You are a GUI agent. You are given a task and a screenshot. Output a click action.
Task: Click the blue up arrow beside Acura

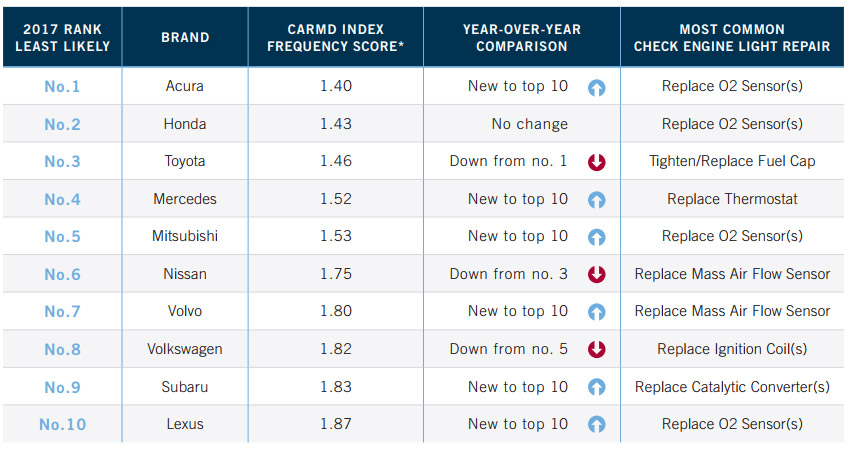pos(597,87)
